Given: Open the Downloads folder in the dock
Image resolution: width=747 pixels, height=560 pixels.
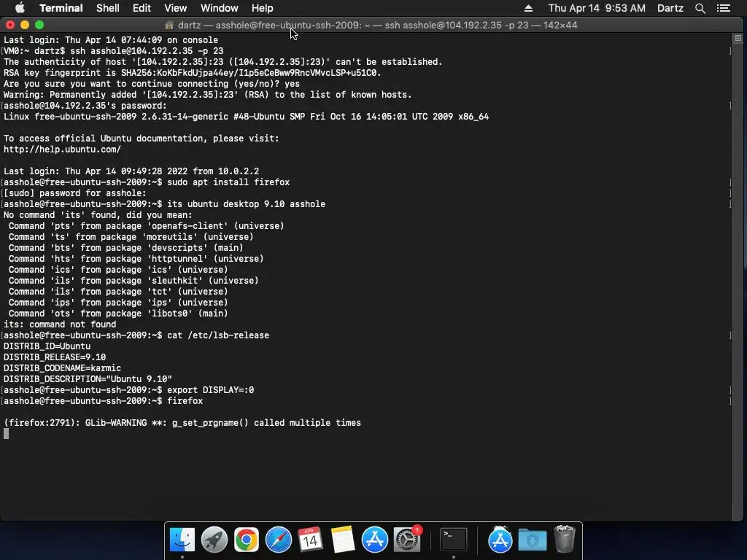Looking at the screenshot, I should tap(532, 540).
